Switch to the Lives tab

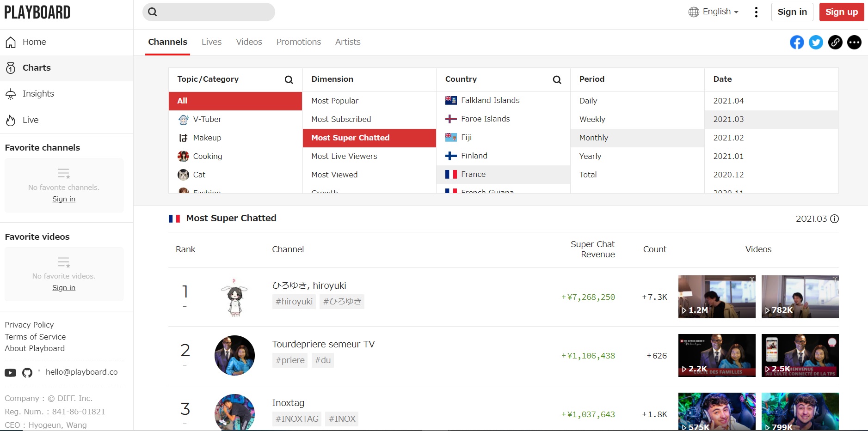click(x=211, y=42)
